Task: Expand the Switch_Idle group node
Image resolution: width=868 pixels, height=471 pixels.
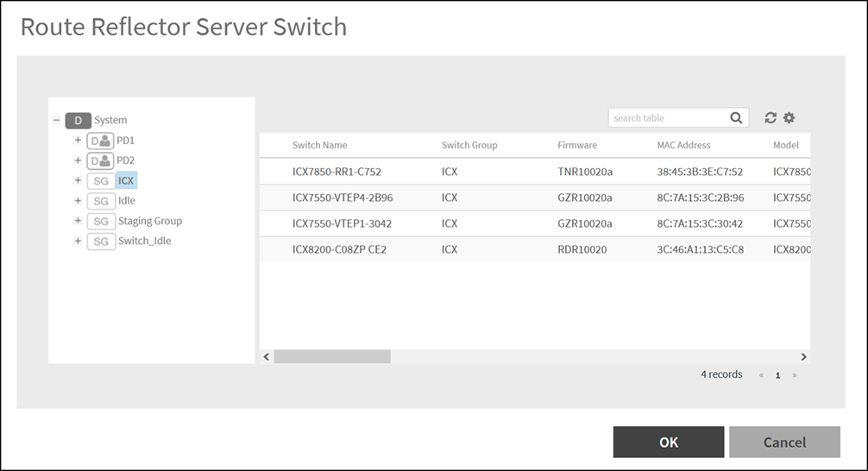Action: click(x=78, y=241)
